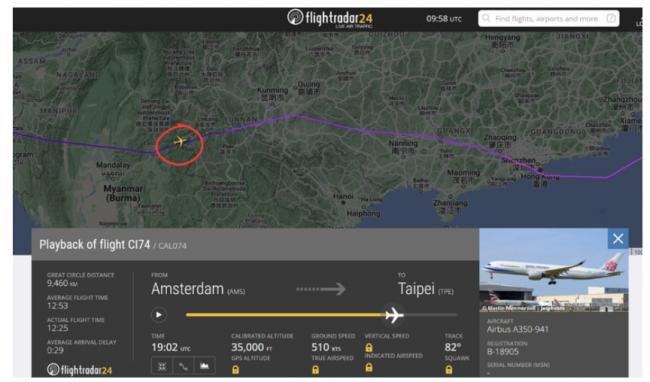Click the GPS Altitude lock icon
The image size is (650, 382).
[235, 370]
